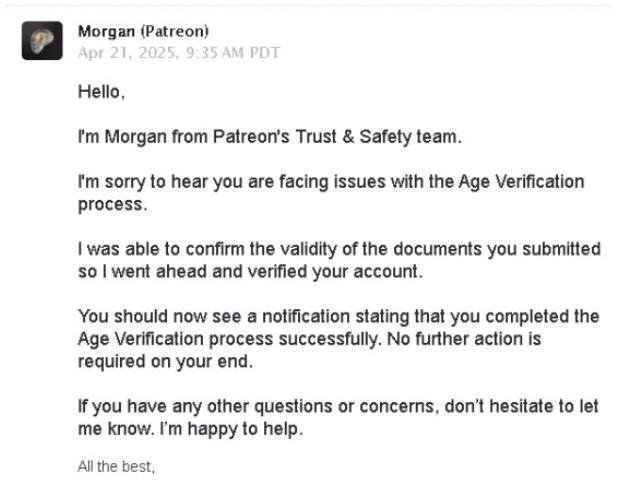The width and height of the screenshot is (629, 487).
Task: Click the phrase verified your account
Action: click(x=335, y=272)
